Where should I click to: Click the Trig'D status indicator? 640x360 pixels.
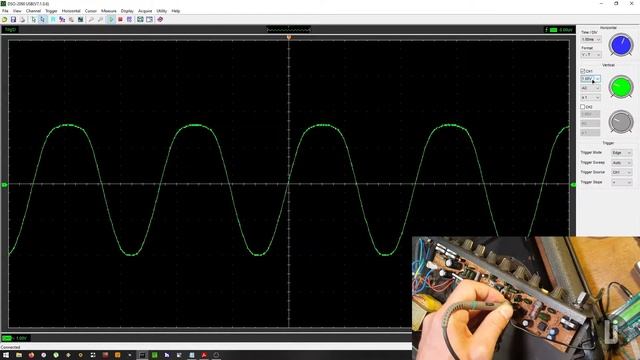pos(10,29)
